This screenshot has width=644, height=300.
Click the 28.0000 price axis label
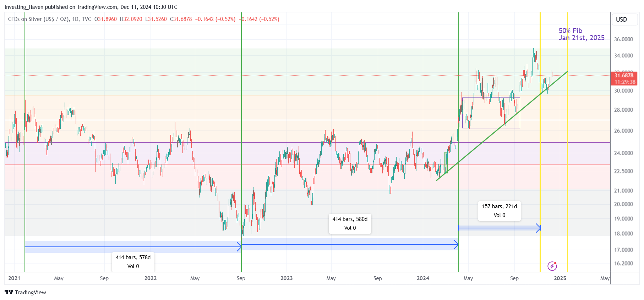coord(623,110)
